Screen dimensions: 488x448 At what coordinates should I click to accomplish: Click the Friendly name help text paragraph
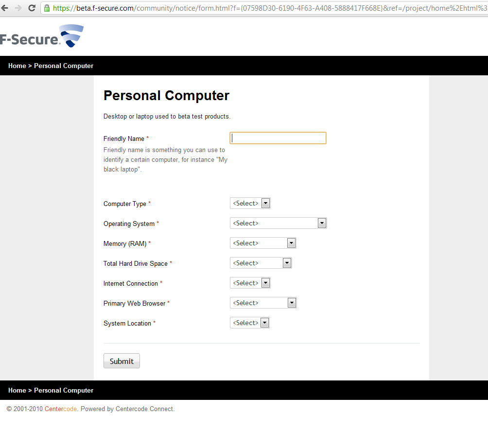[166, 159]
